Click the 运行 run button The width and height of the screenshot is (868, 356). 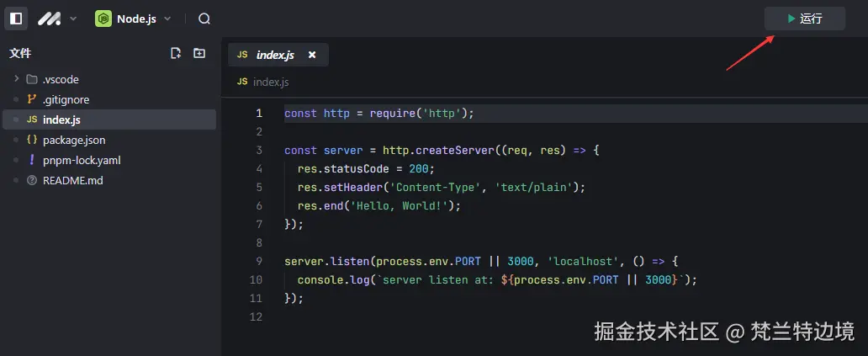(x=805, y=19)
